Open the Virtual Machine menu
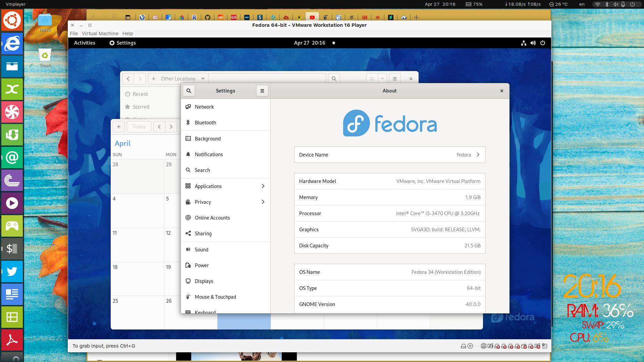 [x=100, y=34]
